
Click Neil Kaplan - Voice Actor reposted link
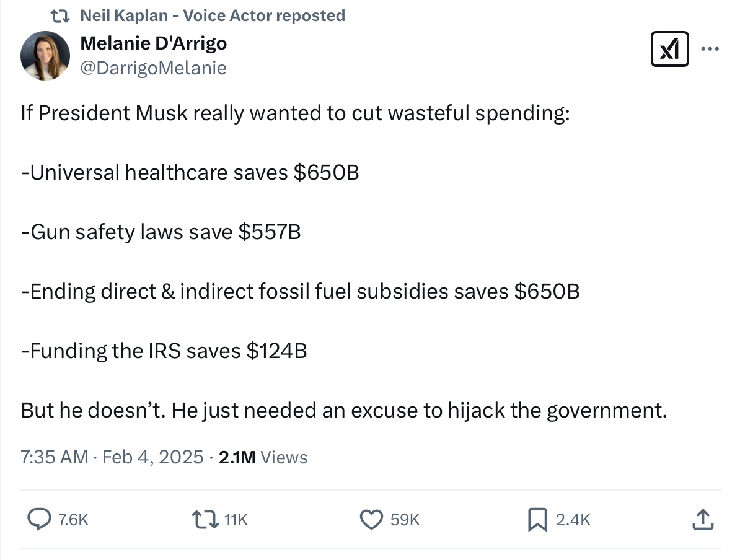click(213, 15)
